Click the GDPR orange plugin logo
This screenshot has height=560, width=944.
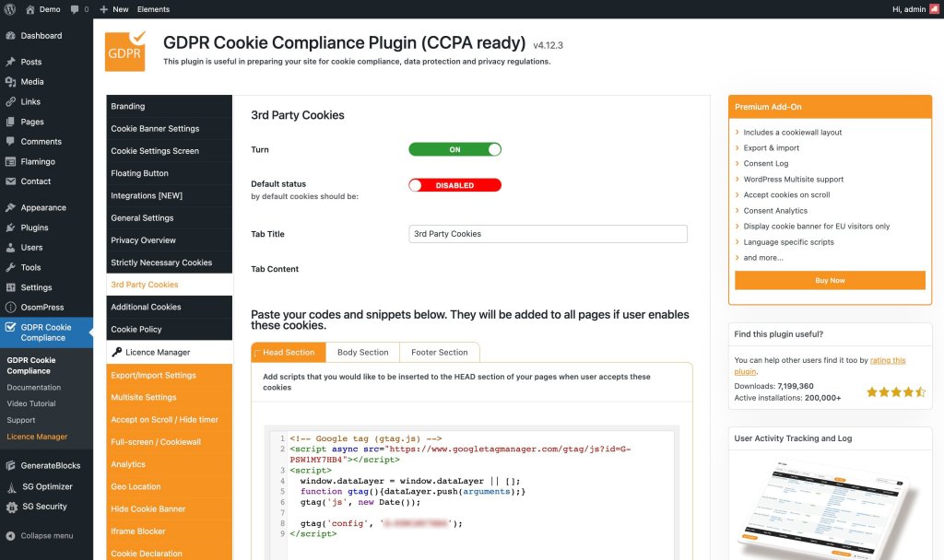click(125, 52)
